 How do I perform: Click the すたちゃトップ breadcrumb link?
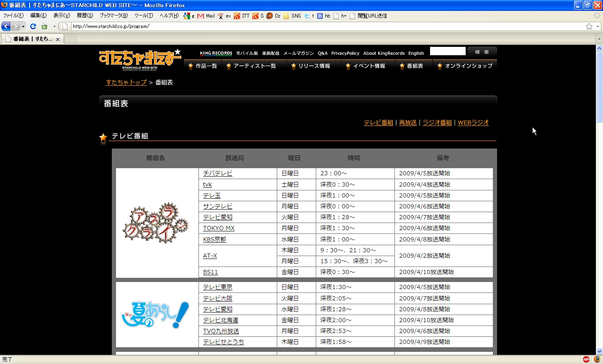pos(126,82)
